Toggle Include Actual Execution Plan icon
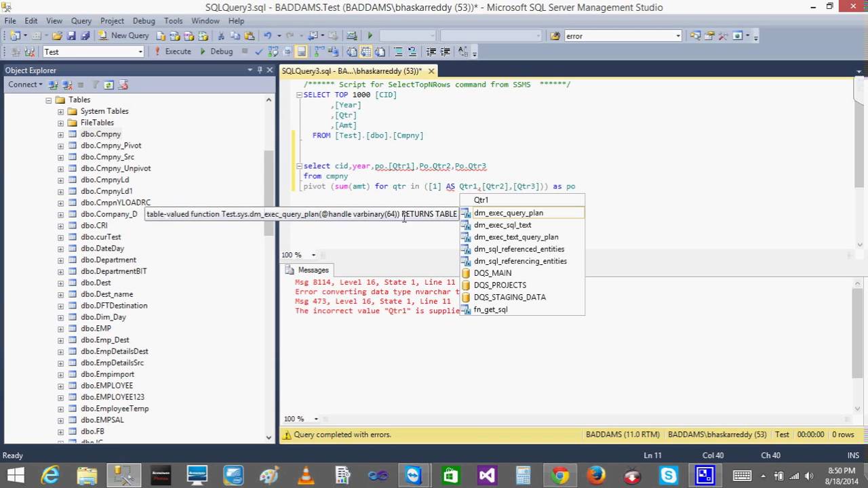 (x=319, y=52)
